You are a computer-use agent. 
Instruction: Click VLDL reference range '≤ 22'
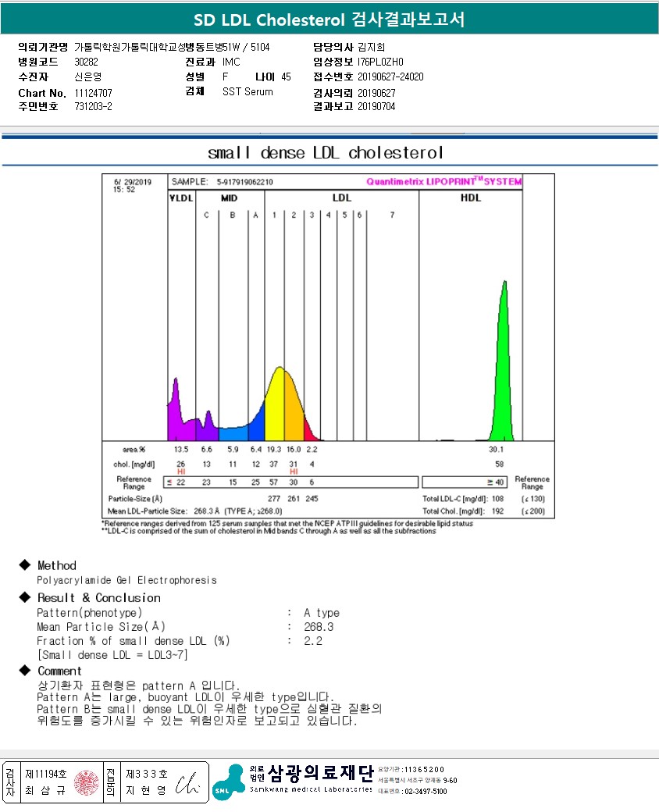[176, 483]
